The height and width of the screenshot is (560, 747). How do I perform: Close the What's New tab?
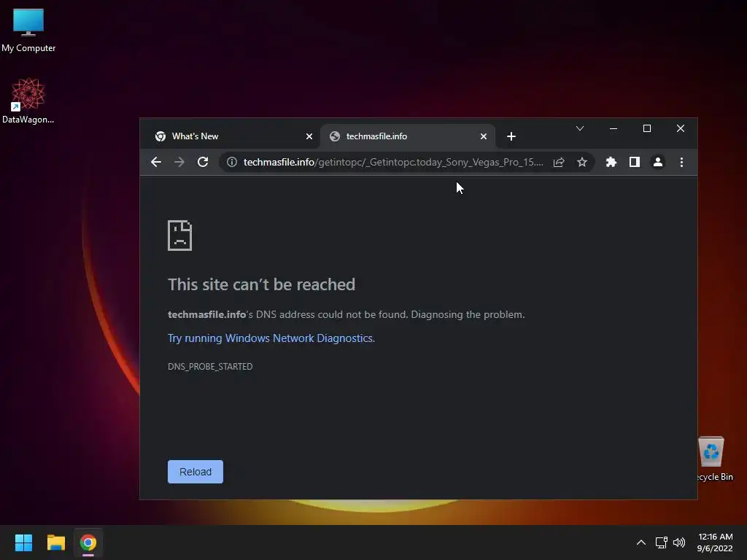pos(309,136)
